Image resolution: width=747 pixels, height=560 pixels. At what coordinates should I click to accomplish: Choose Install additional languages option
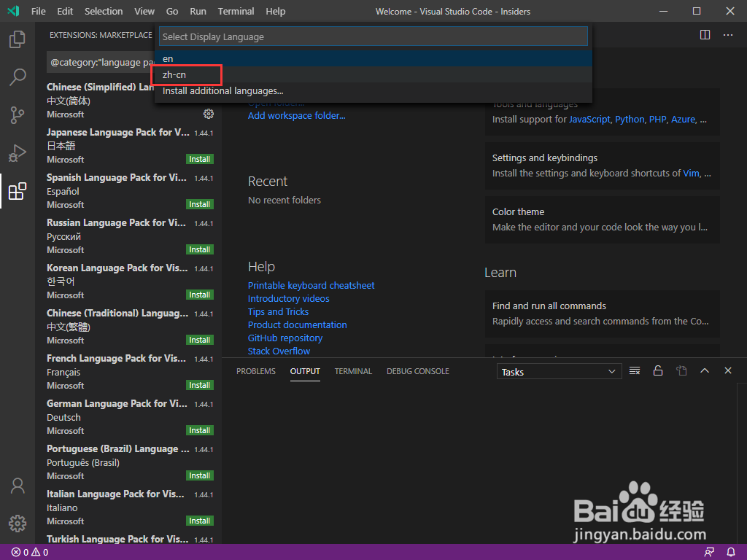(x=373, y=91)
